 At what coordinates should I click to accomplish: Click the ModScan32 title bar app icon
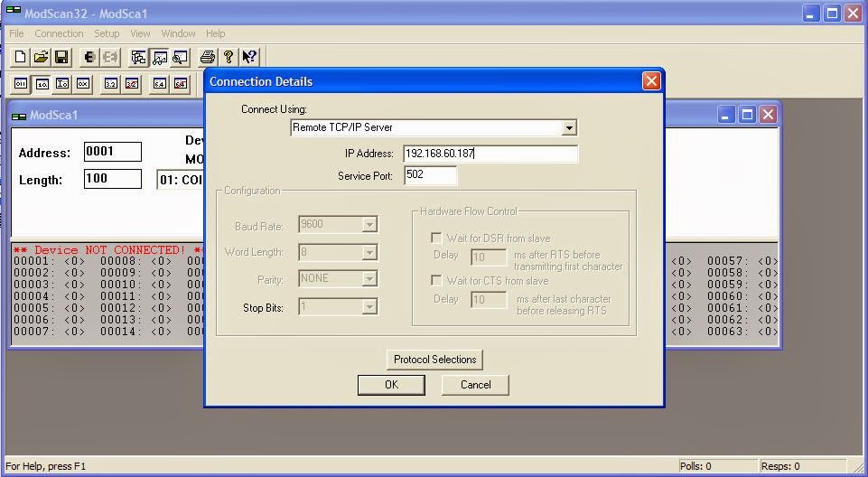point(14,11)
